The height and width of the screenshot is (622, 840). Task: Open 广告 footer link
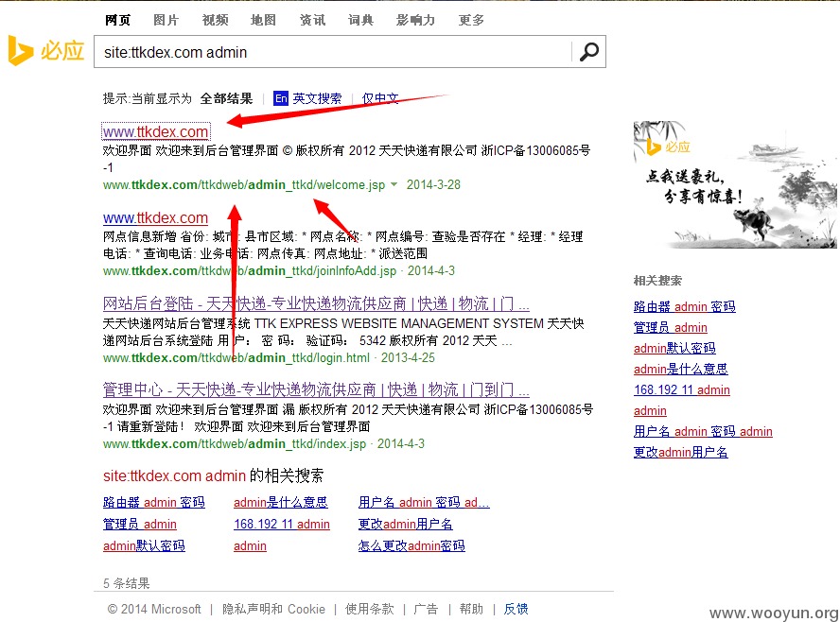click(x=427, y=609)
